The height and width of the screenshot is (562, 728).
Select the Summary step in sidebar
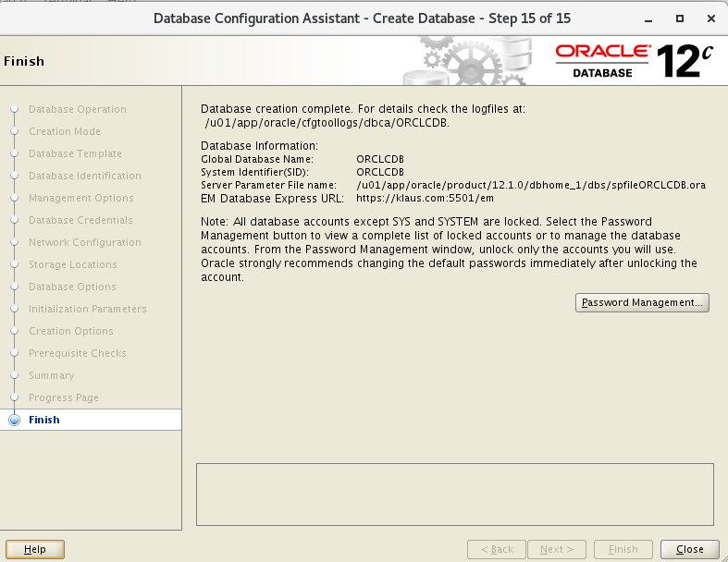(51, 375)
